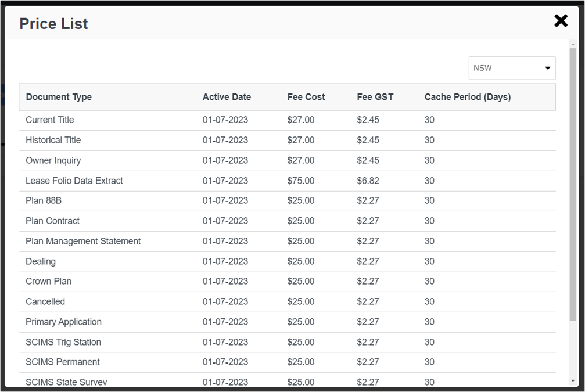Click the Price List dialog title
This screenshot has height=392, width=585.
point(53,24)
